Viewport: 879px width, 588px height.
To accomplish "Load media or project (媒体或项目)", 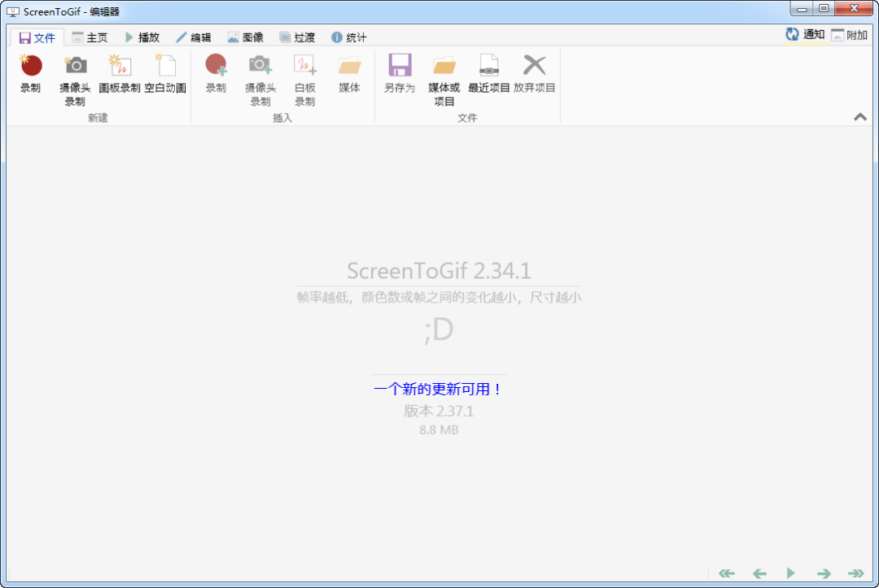I will (444, 80).
